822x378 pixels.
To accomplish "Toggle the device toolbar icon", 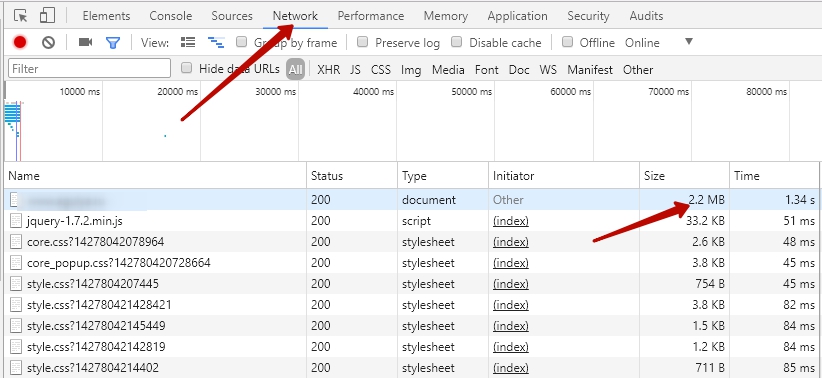I will tap(47, 16).
